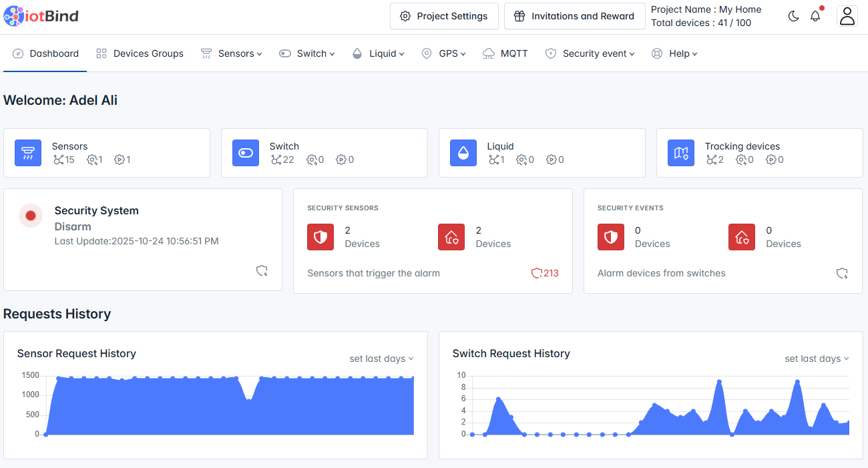Open Switch Request History set last days dropdown

[x=817, y=359]
